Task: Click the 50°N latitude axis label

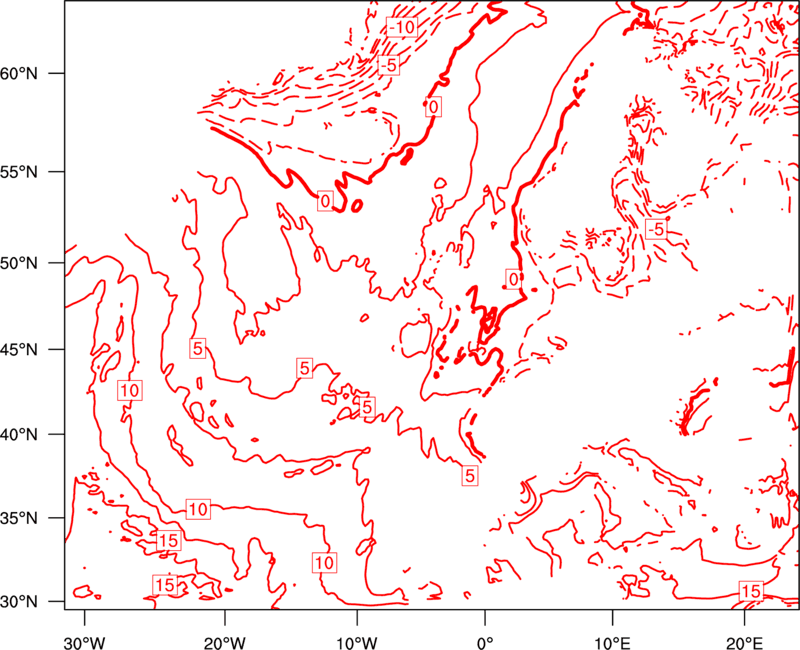Action: tap(19, 263)
